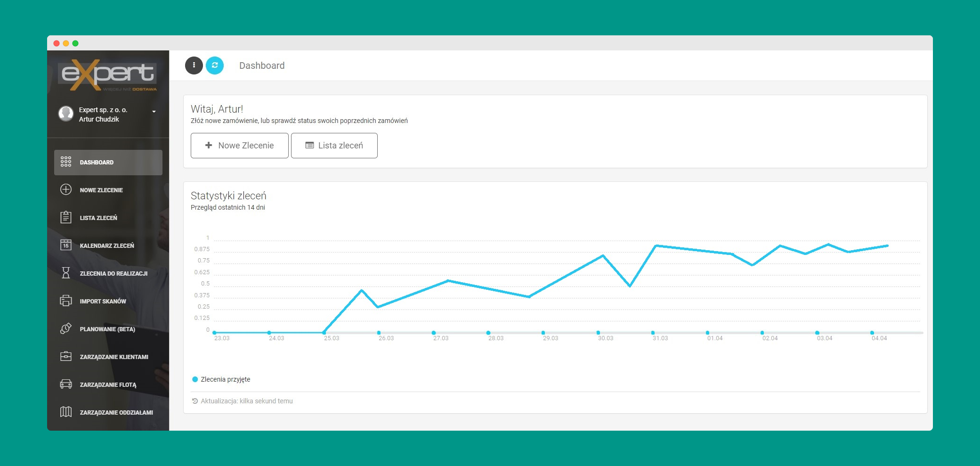The image size is (980, 466).
Task: Open ZARZĄDZANIE ODDZIAŁAMI menu entry
Action: coord(108,412)
